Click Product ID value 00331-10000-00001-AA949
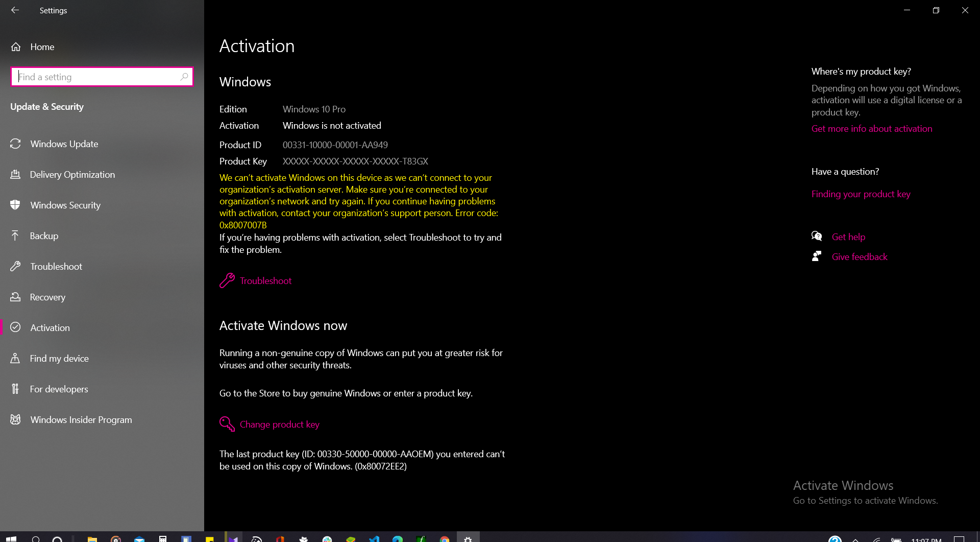The image size is (980, 542). coord(335,145)
